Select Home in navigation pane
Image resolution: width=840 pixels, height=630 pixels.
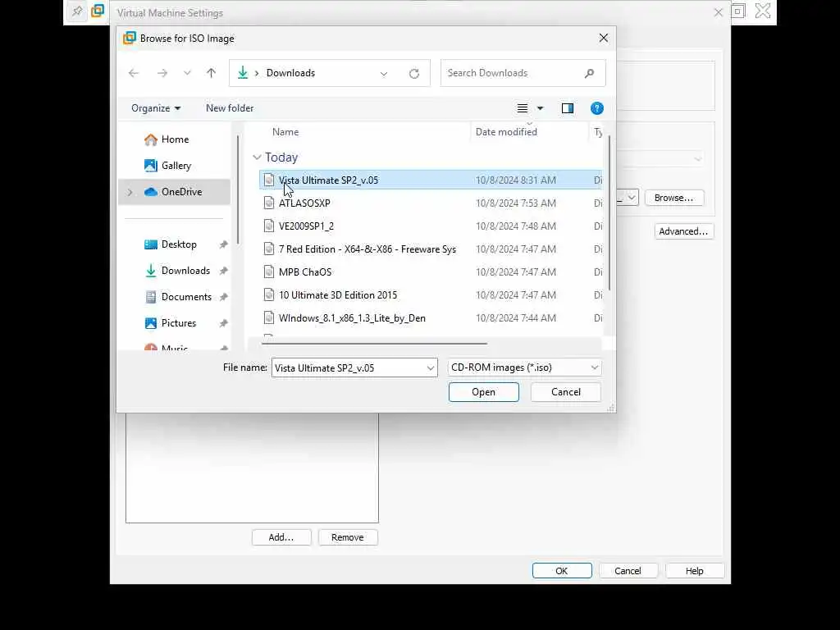(175, 139)
